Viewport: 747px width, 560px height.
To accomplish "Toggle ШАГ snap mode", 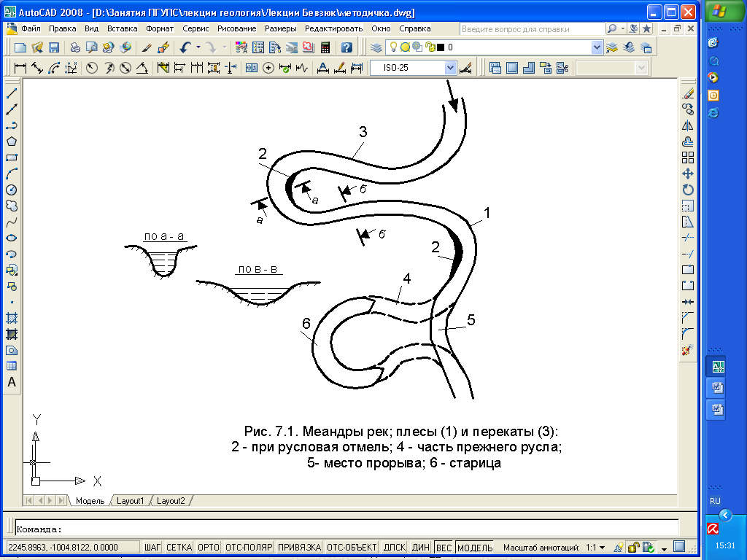I will [x=152, y=547].
